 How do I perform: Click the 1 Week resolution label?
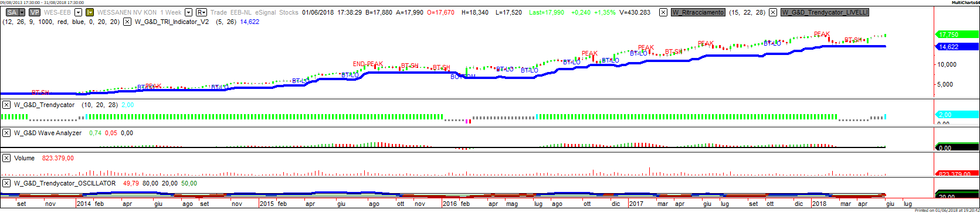tap(171, 12)
